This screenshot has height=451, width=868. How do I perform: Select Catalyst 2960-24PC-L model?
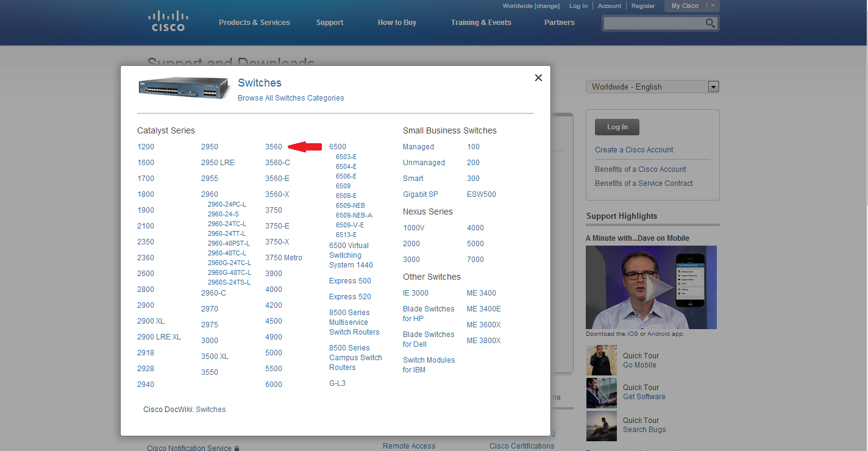pyautogui.click(x=227, y=204)
